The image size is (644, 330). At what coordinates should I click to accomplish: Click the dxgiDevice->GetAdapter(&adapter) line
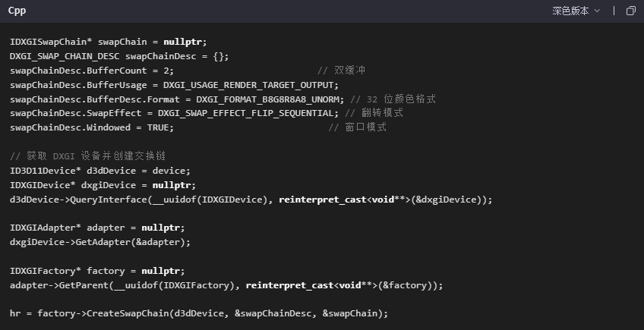click(x=99, y=242)
